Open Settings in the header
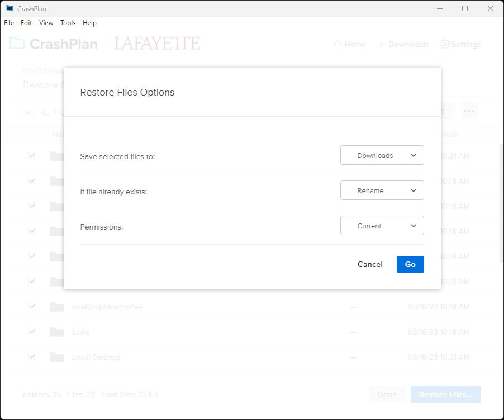This screenshot has height=420, width=504. 460,44
